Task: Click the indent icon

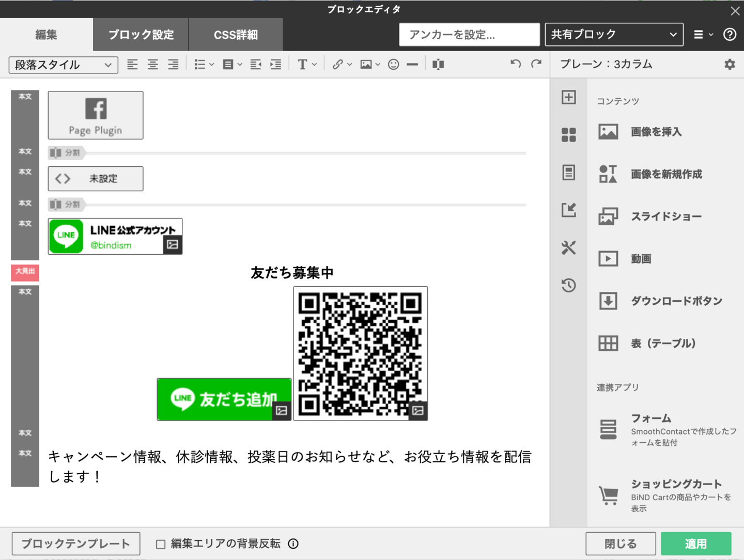Action: click(x=276, y=65)
